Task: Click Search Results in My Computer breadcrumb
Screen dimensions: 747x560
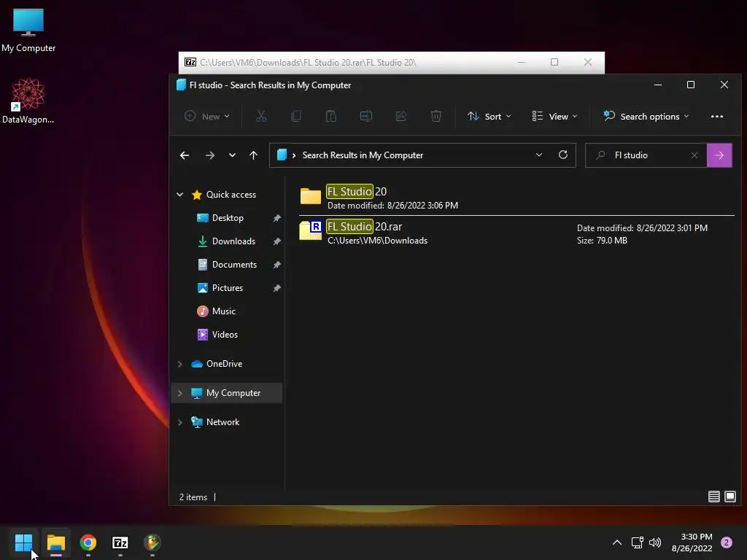Action: pyautogui.click(x=363, y=155)
